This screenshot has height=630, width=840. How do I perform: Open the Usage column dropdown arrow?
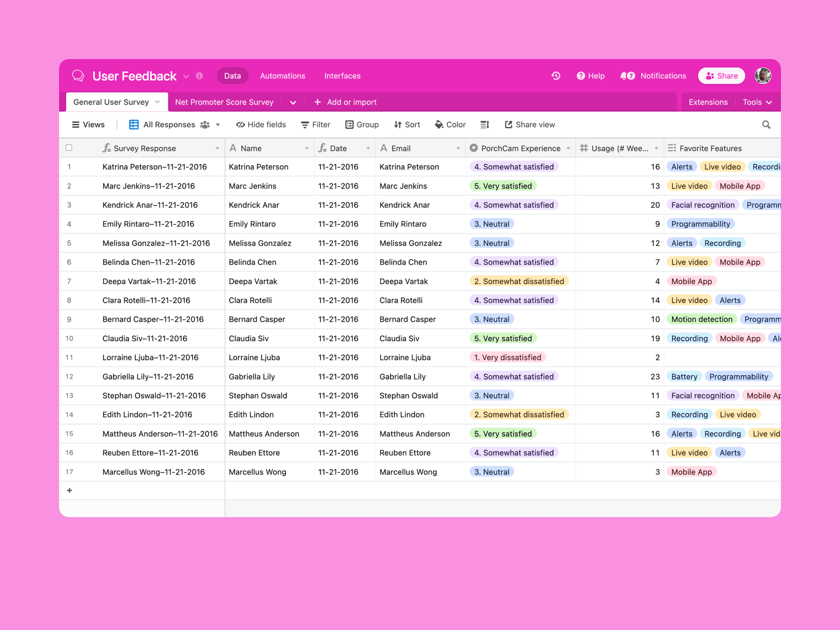656,148
